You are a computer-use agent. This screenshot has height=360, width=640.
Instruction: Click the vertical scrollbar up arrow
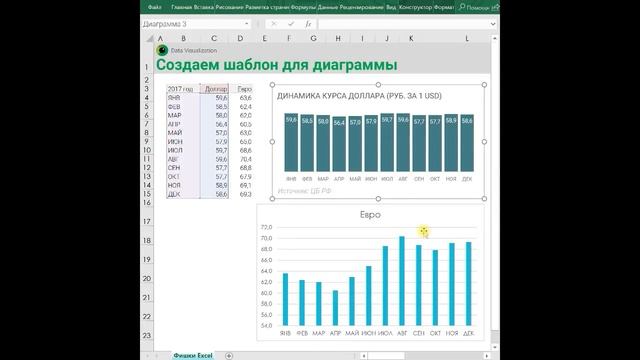coord(495,38)
